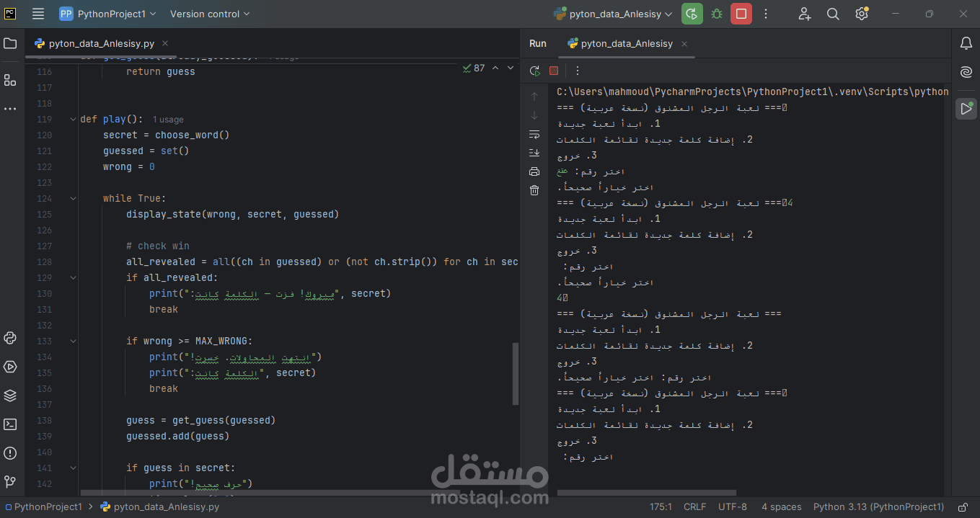The width and height of the screenshot is (980, 518).
Task: Open the Python Packages tool window
Action: point(10,338)
